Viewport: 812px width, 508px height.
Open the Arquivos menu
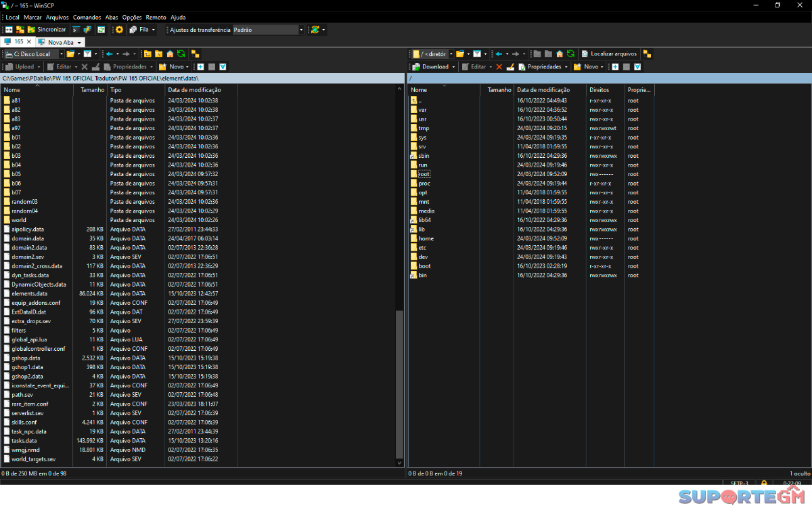point(58,17)
